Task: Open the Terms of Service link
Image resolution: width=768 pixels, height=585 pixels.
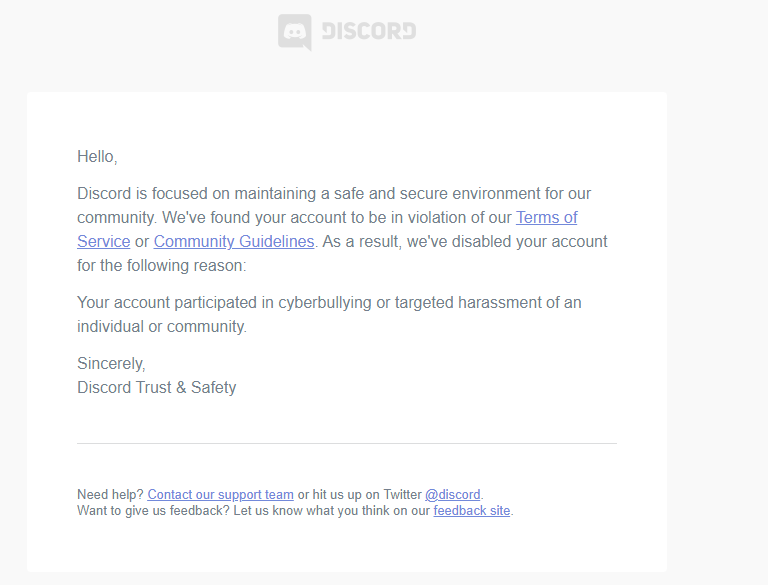Action: [x=546, y=217]
